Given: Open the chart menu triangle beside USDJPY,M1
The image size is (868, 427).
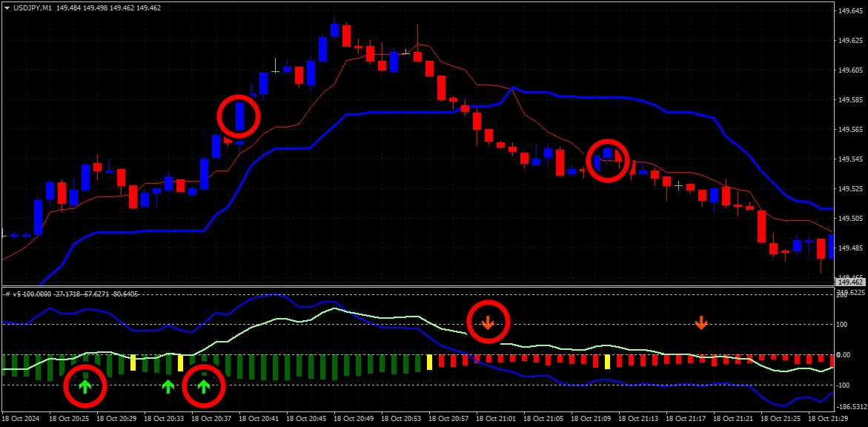Looking at the screenshot, I should [x=6, y=7].
